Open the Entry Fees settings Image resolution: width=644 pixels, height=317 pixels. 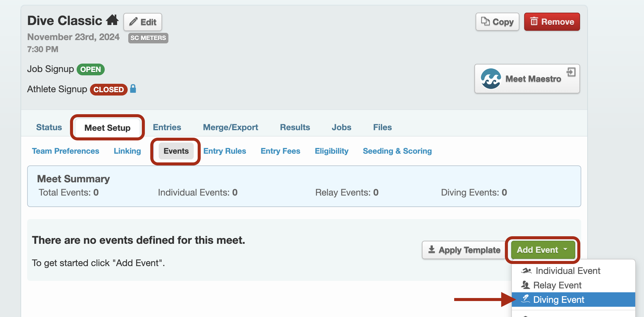pyautogui.click(x=280, y=151)
